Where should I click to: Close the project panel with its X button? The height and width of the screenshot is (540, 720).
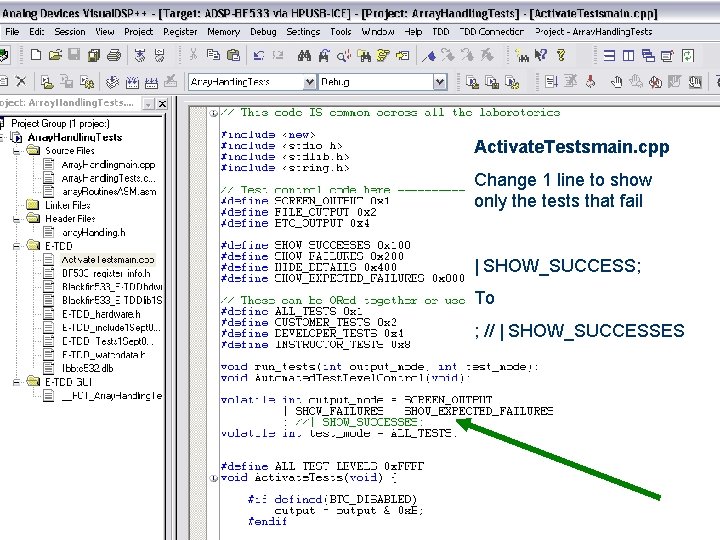point(162,104)
